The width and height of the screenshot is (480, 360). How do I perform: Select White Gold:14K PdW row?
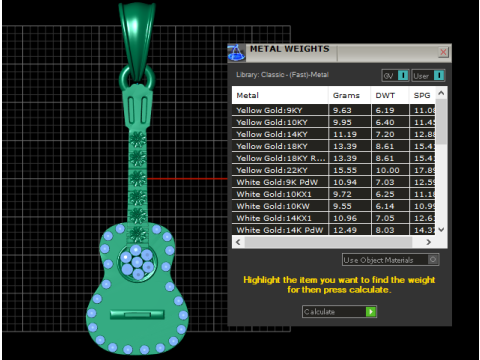pos(334,230)
